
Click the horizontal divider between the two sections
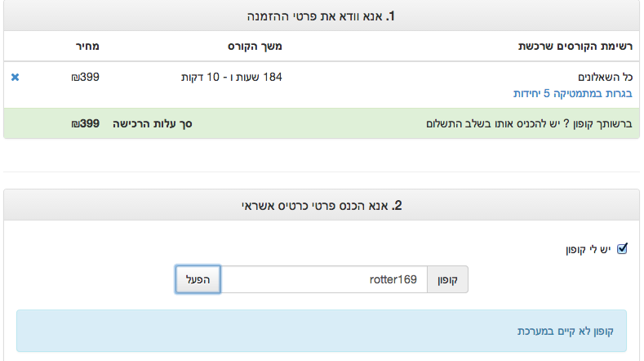click(x=322, y=172)
